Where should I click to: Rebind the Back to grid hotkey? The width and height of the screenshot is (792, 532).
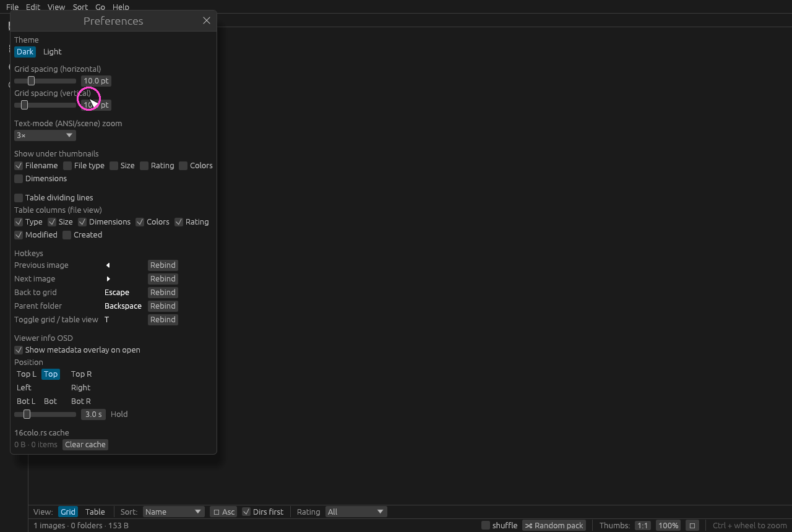[163, 293]
